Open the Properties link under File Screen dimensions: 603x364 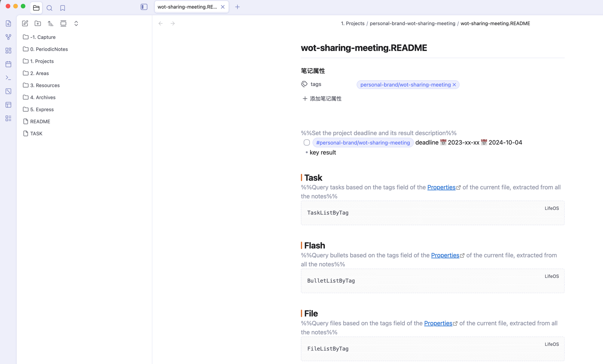(438, 323)
